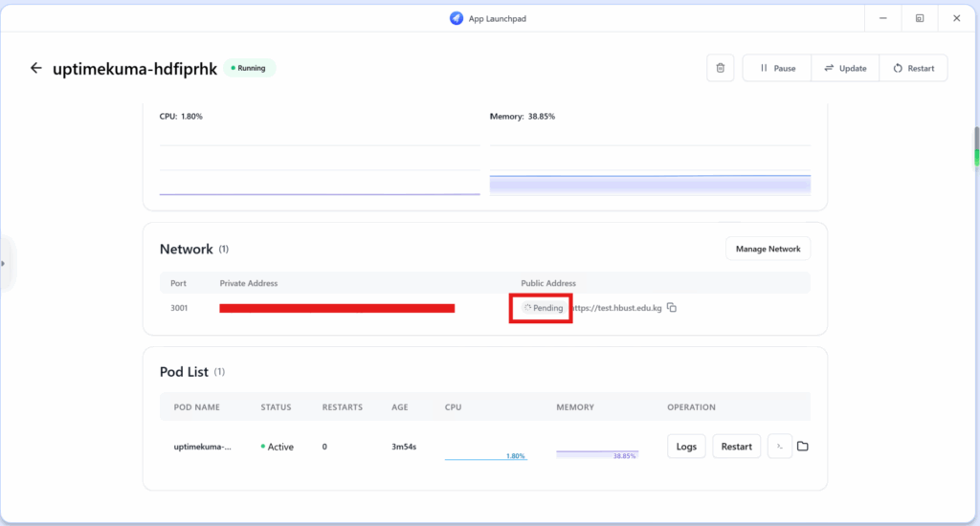This screenshot has height=526, width=980.
Task: Click the redacted private address
Action: [337, 308]
